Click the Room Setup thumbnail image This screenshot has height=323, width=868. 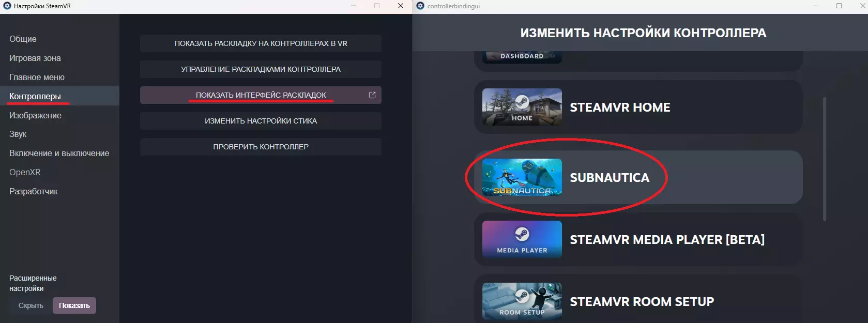coord(522,301)
